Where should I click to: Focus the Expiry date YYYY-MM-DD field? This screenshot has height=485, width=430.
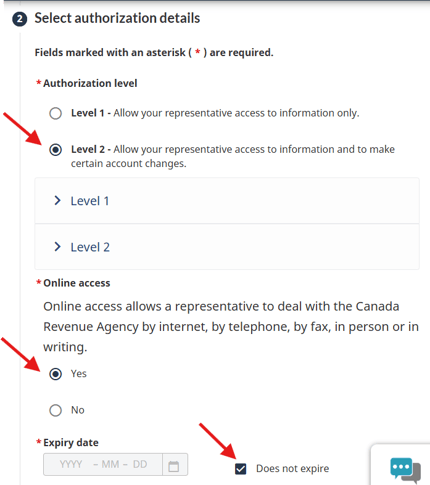pos(103,465)
